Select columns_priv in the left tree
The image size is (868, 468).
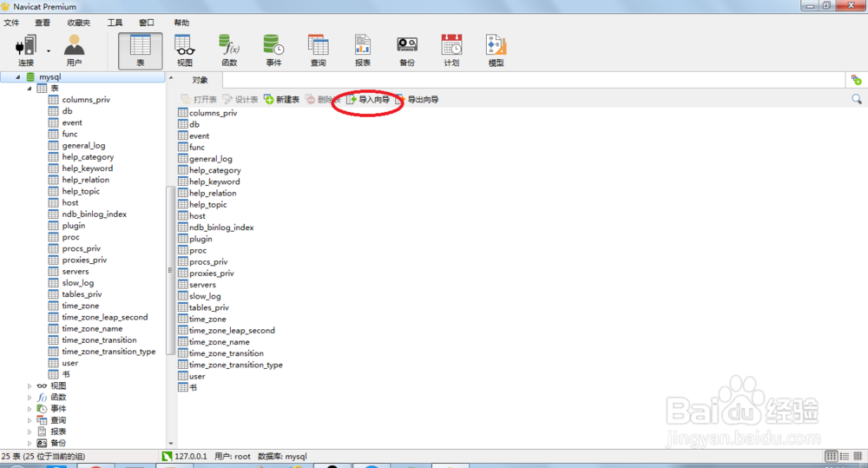point(86,100)
